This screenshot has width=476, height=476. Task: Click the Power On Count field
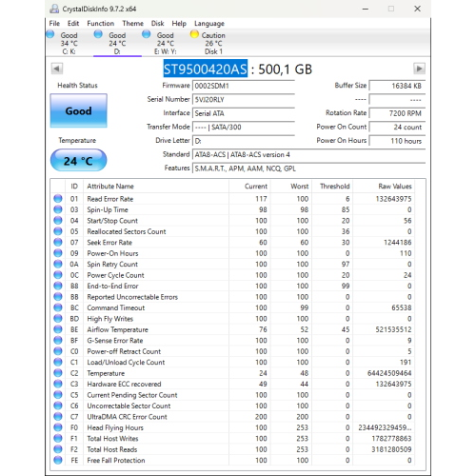pos(397,127)
